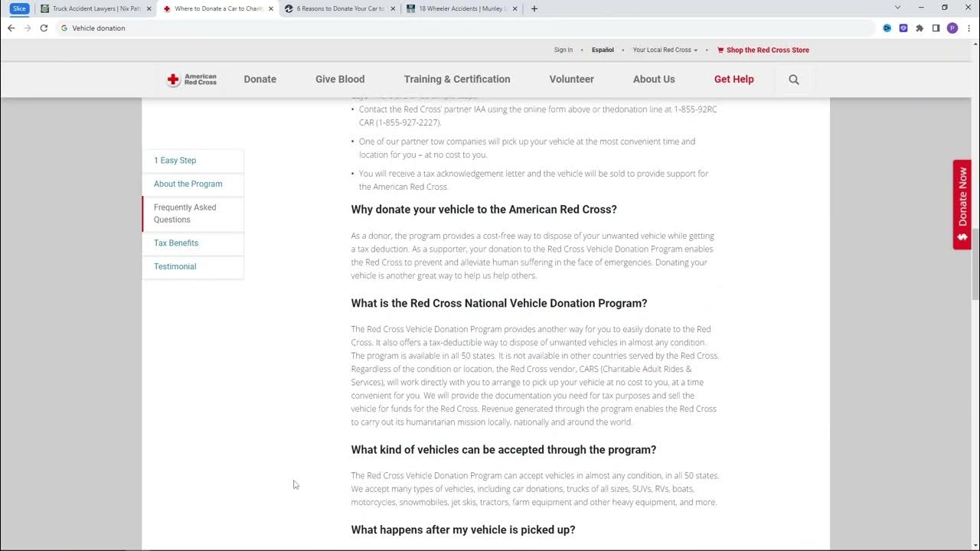Toggle the browser side panel icon
This screenshot has width=980, height=551.
936,28
